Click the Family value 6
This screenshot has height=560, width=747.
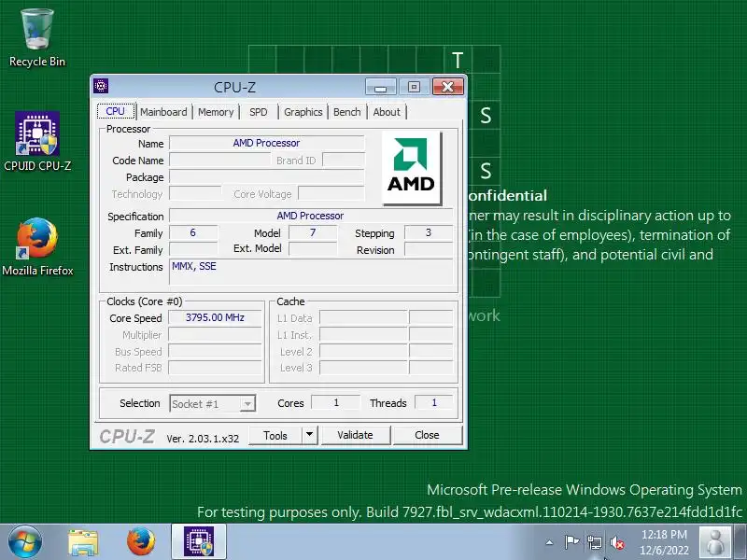193,232
